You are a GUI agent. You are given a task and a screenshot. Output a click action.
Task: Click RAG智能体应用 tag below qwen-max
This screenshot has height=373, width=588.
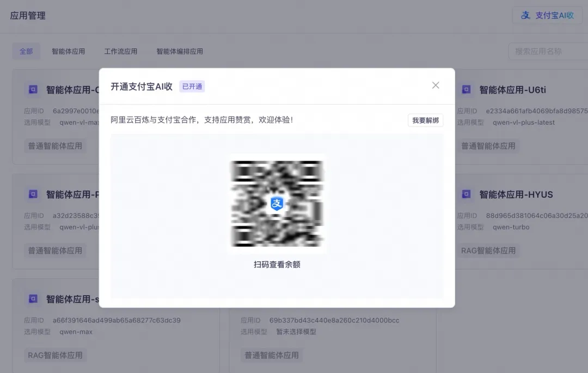click(x=55, y=355)
